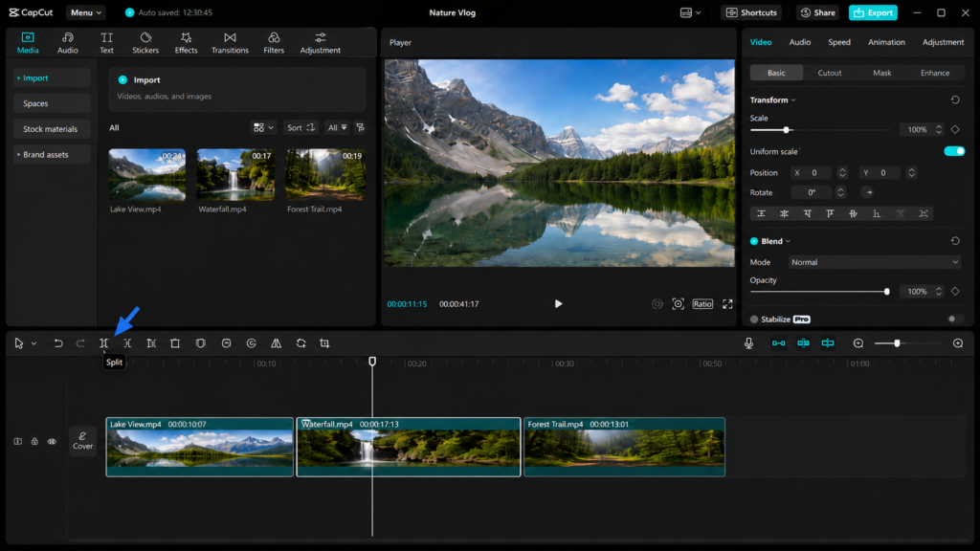Click the Export button
980x551 pixels.
(873, 12)
